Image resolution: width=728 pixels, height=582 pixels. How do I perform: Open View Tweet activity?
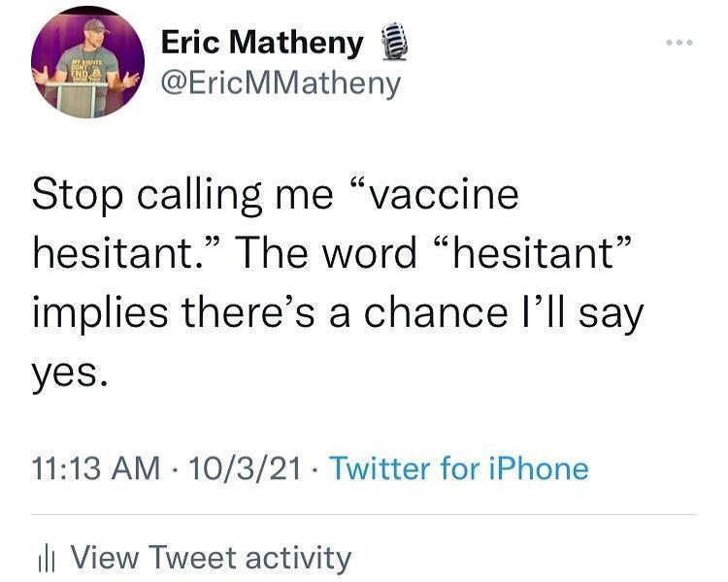point(211,558)
